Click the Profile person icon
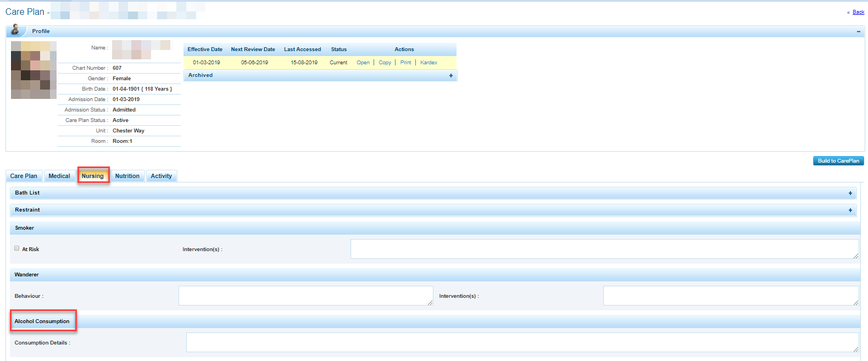 (x=15, y=30)
